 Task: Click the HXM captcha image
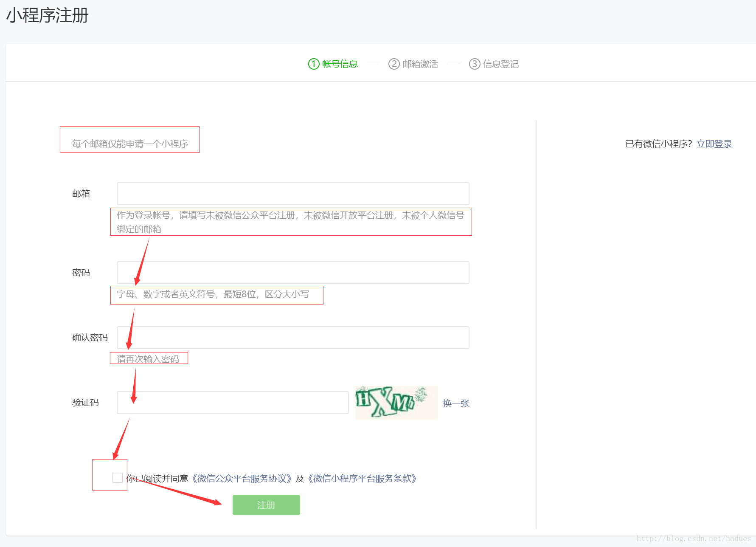[x=396, y=403]
